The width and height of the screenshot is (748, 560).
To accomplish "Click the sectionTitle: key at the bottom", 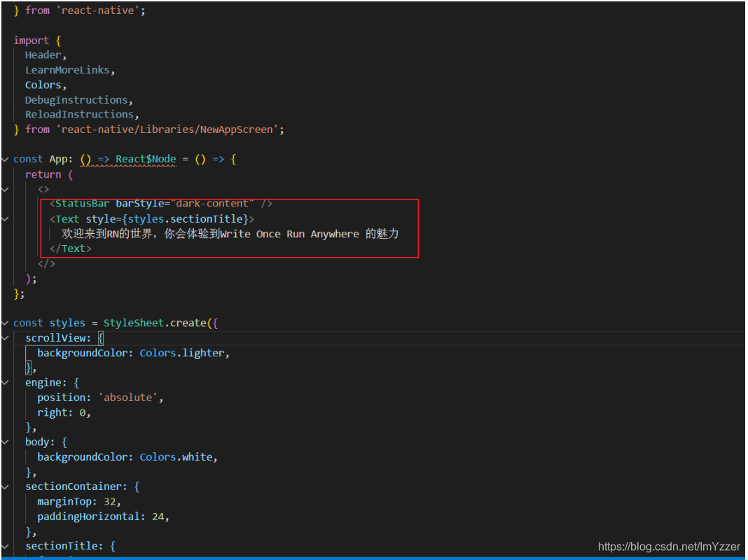I will [x=64, y=546].
